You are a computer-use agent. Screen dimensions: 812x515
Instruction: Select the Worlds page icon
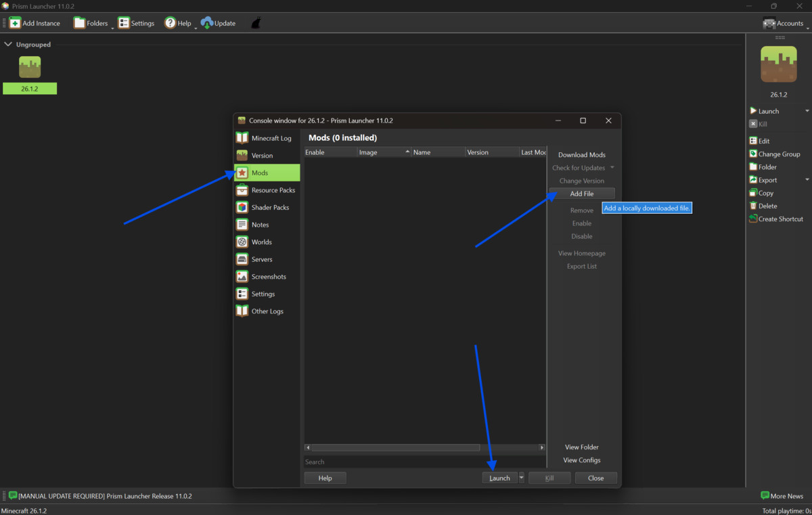point(242,242)
